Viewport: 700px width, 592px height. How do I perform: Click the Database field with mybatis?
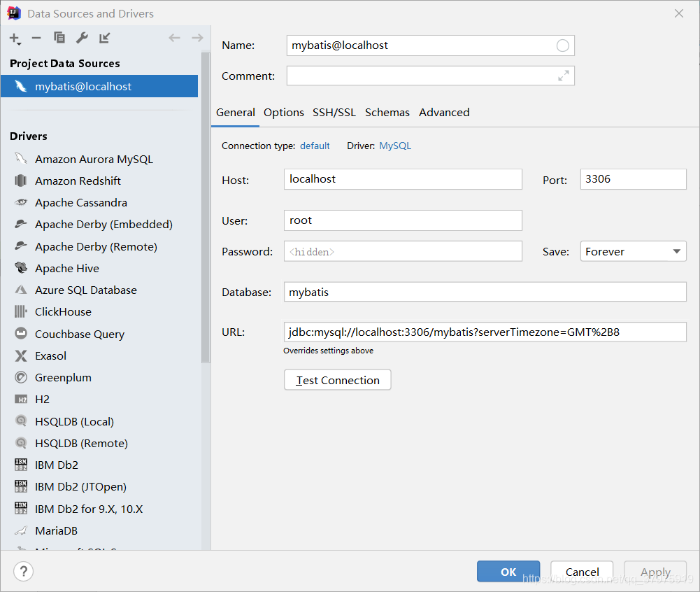[485, 292]
